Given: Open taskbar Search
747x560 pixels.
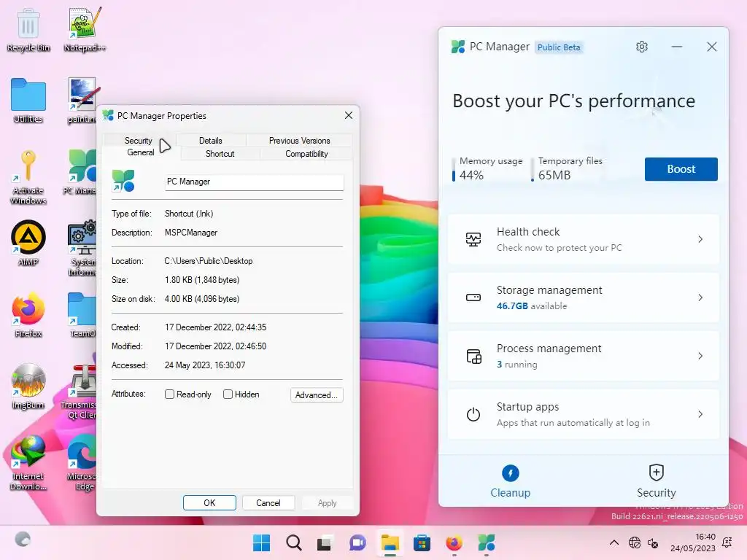Looking at the screenshot, I should [293, 542].
